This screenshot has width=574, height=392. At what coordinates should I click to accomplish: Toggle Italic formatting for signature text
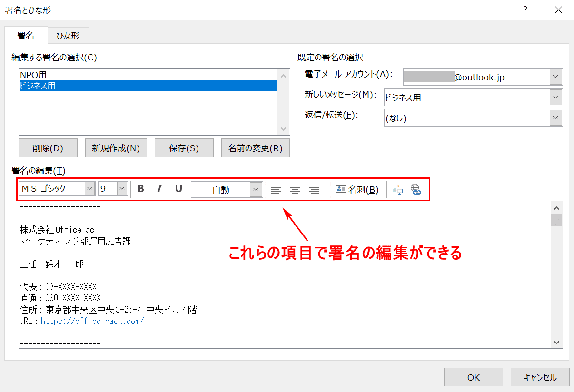tap(159, 189)
